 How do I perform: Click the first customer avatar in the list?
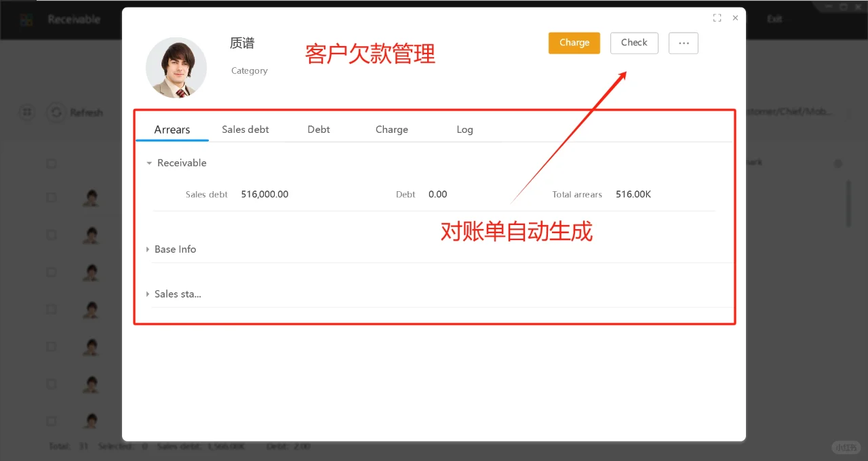(x=91, y=198)
